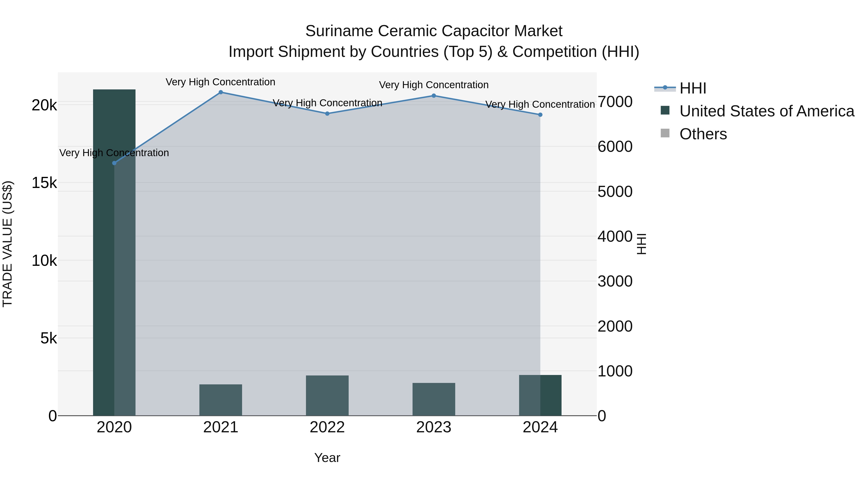Click the United States legend color swatch
Image resolution: width=868 pixels, height=488 pixels.
pyautogui.click(x=665, y=110)
